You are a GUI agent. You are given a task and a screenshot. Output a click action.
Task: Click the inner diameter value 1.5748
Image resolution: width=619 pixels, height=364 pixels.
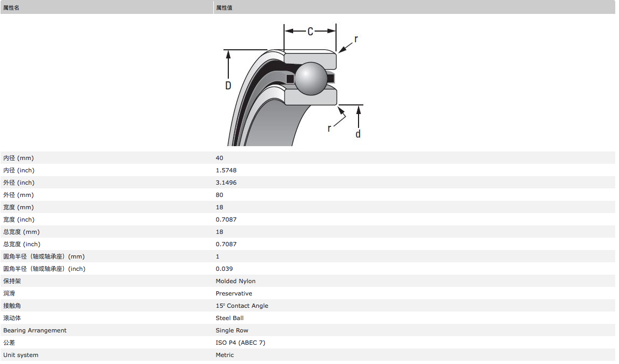(226, 170)
